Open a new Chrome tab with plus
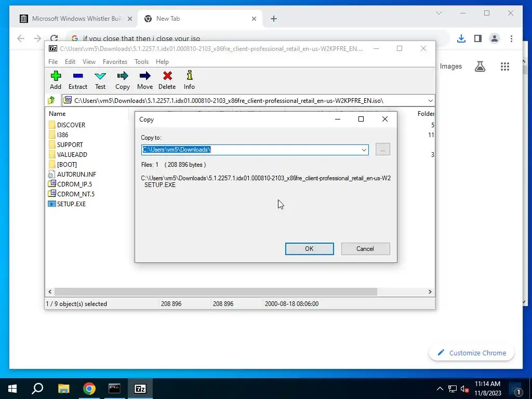The image size is (532, 399). [274, 19]
